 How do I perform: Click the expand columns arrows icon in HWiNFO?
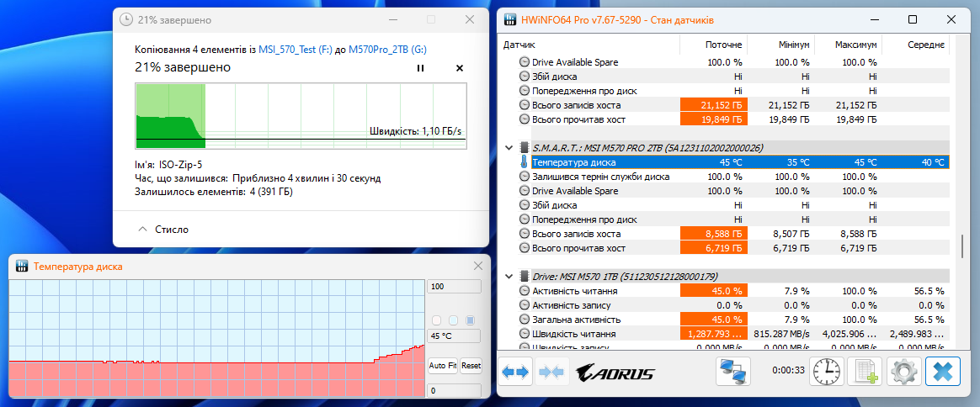(515, 373)
